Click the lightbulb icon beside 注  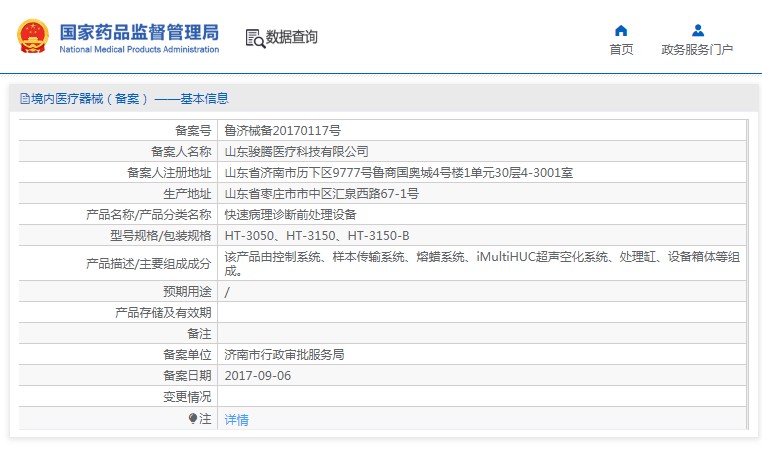click(193, 419)
